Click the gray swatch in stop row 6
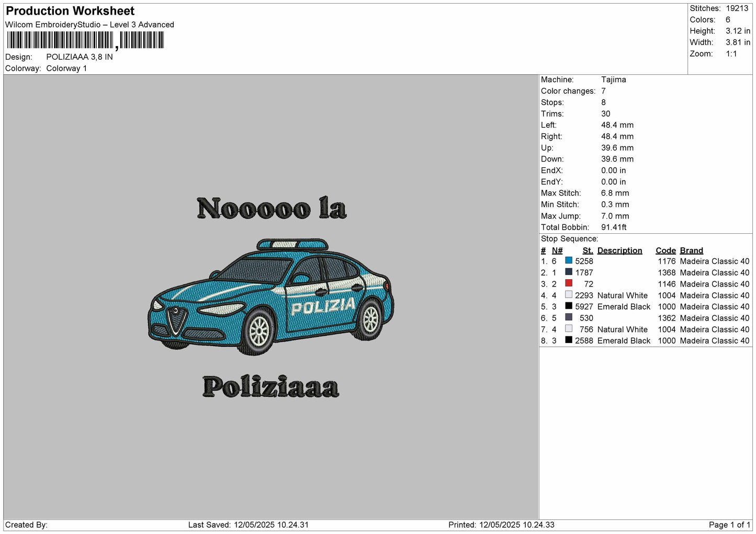This screenshot has height=534, width=756. (569, 317)
